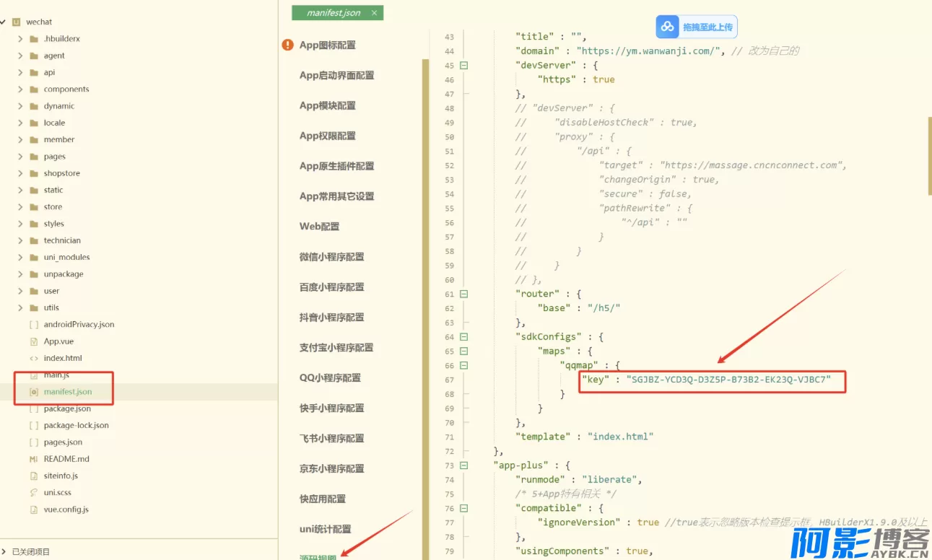The height and width of the screenshot is (560, 932).
Task: Click the vue.config.js file icon
Action: pos(33,509)
